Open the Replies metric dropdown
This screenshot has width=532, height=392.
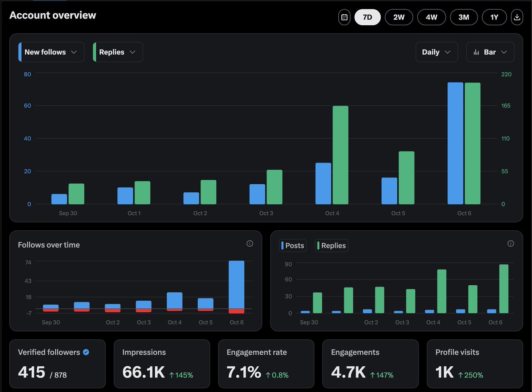118,52
